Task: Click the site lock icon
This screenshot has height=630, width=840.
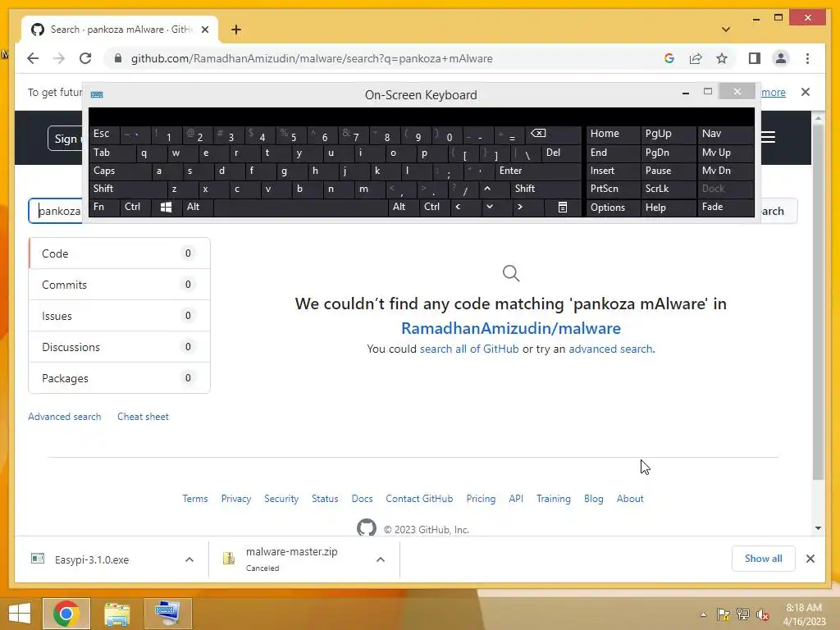Action: pyautogui.click(x=118, y=58)
